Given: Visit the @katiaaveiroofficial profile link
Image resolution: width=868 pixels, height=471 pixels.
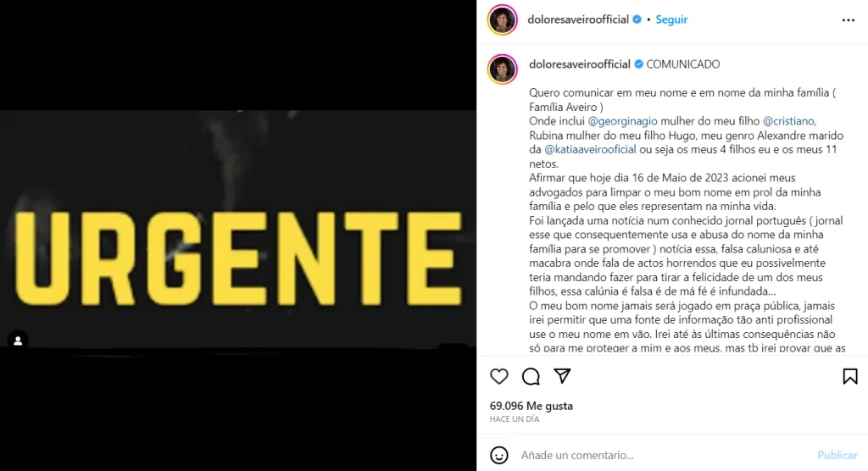Looking at the screenshot, I should click(590, 149).
